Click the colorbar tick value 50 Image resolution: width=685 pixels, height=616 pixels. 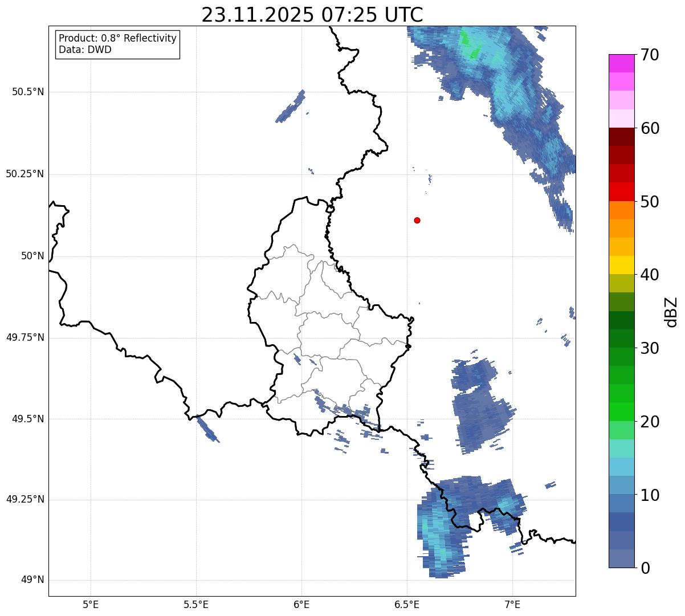(650, 202)
